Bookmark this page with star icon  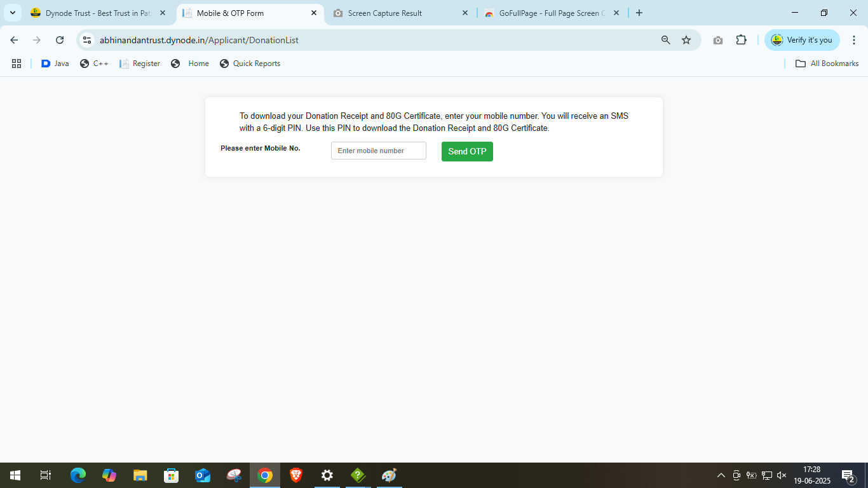coord(686,40)
